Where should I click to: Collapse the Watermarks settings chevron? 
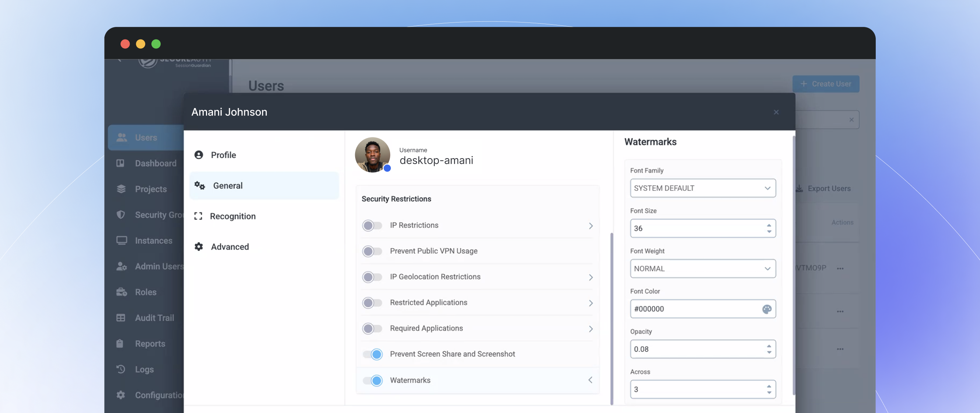click(591, 380)
